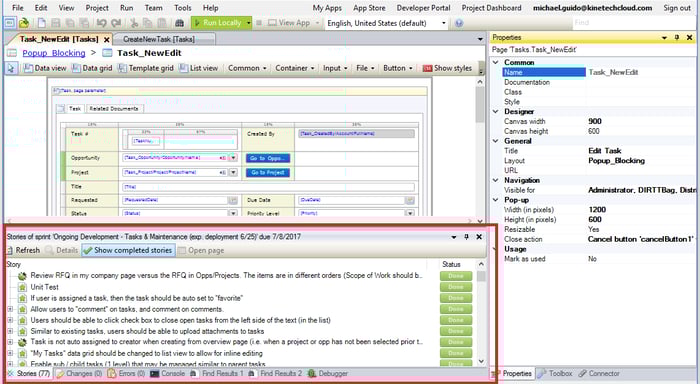Pin the Stories panel

click(x=467, y=237)
